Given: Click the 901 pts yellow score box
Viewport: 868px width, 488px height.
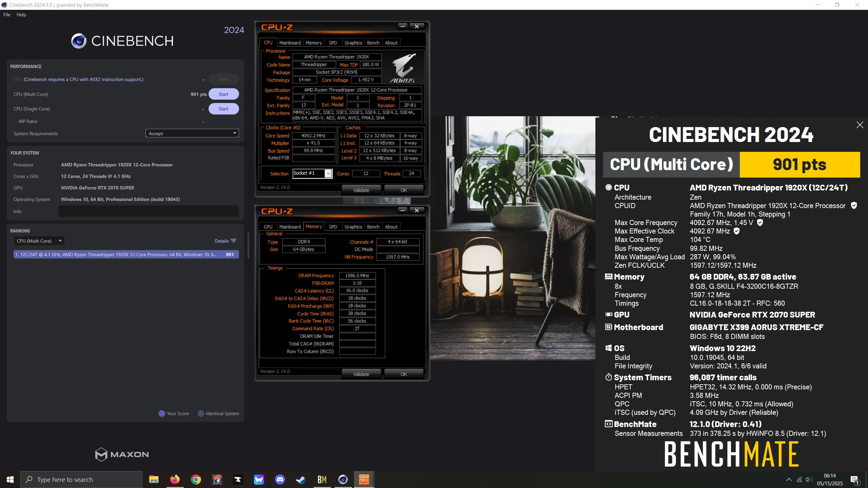Looking at the screenshot, I should click(x=800, y=165).
